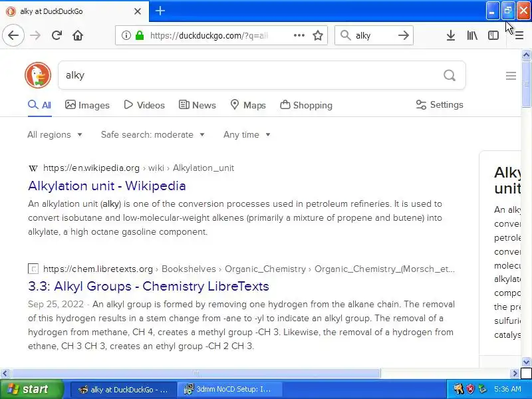Open the page actions three-dots menu
The height and width of the screenshot is (399, 532).
click(x=299, y=35)
